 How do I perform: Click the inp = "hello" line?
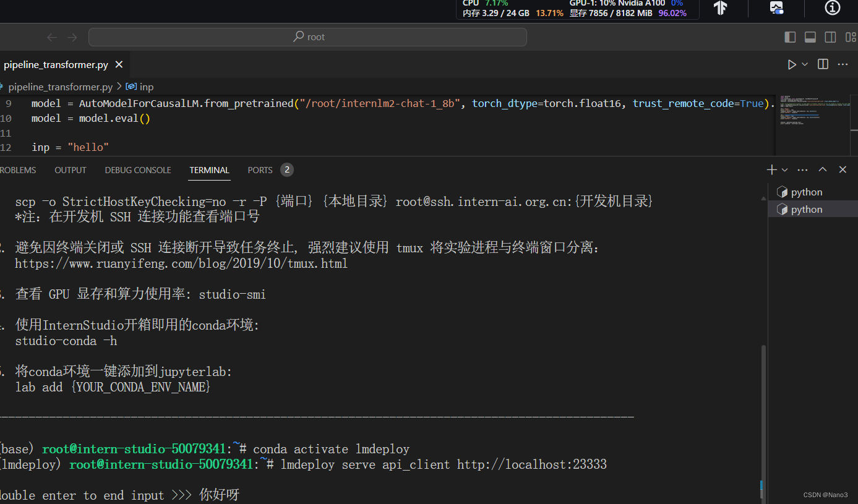pos(70,147)
